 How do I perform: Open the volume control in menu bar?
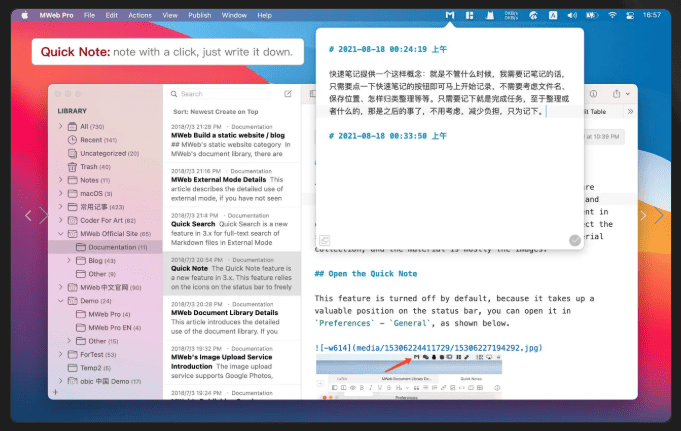point(572,15)
